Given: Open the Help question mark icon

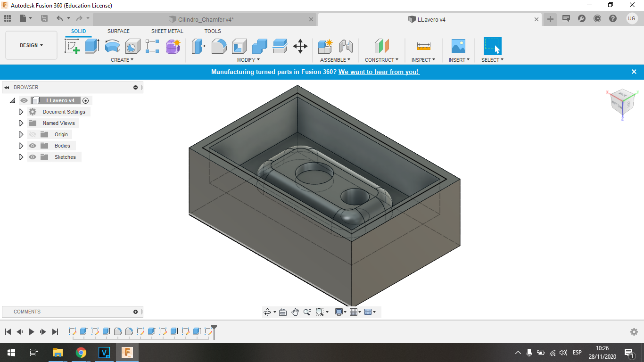Looking at the screenshot, I should coord(613,19).
